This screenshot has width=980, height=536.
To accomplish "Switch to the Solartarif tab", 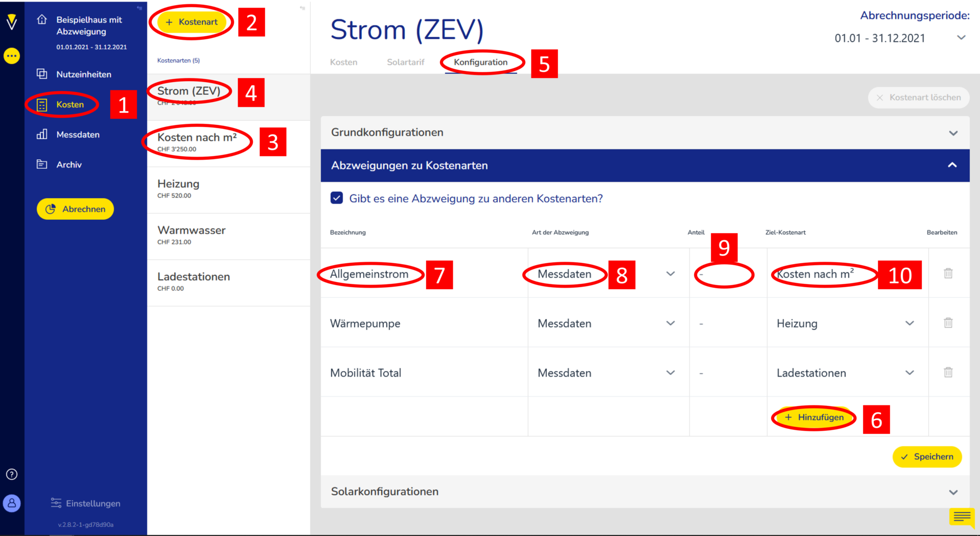I will click(405, 62).
